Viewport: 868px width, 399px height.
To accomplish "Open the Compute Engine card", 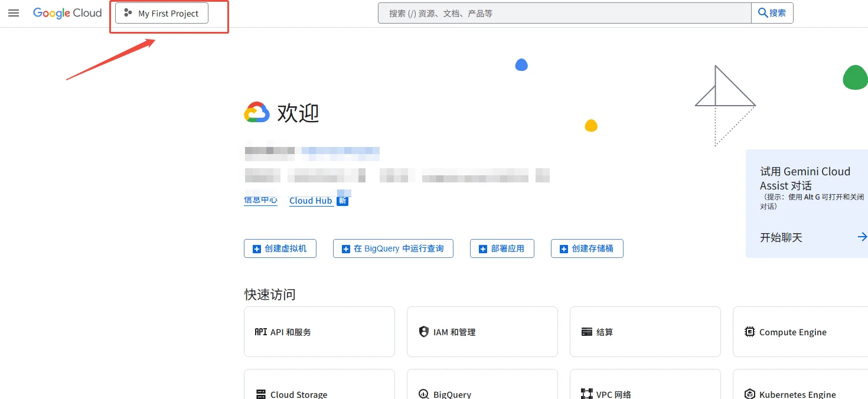I will pyautogui.click(x=800, y=332).
